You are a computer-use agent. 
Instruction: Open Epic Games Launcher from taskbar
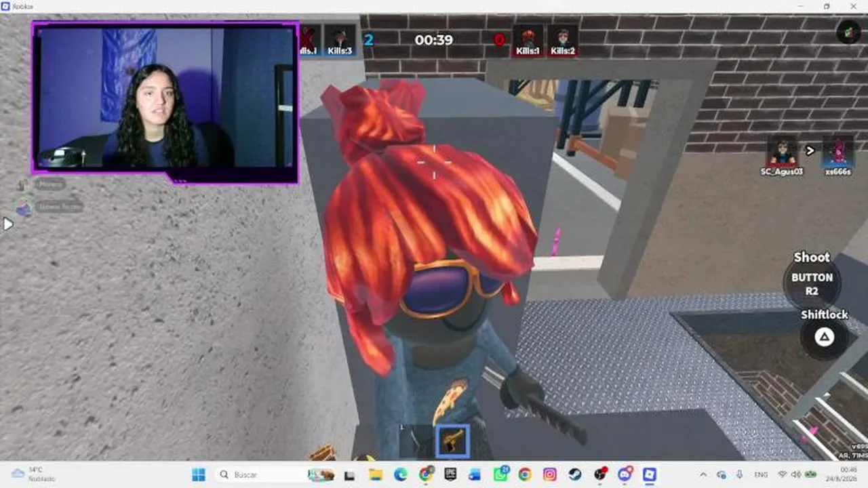[x=450, y=474]
